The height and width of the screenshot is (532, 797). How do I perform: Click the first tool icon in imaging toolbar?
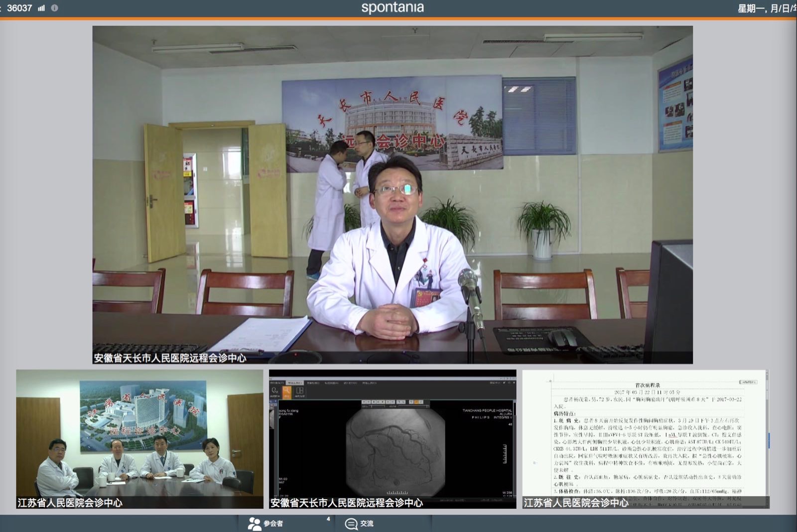(x=274, y=392)
